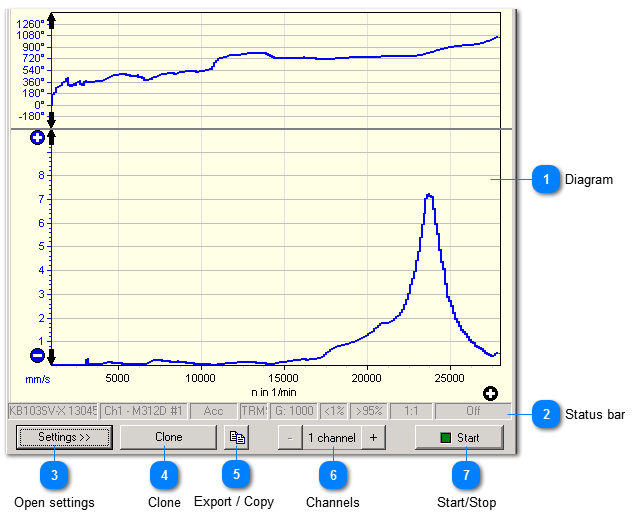Decrease channel count with the - button
Viewport: 641px width, 526px height.
[x=289, y=437]
